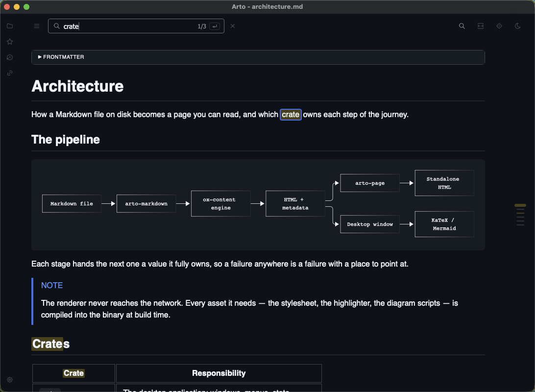
Task: Click the 'arto-page' diagram node
Action: click(x=370, y=183)
